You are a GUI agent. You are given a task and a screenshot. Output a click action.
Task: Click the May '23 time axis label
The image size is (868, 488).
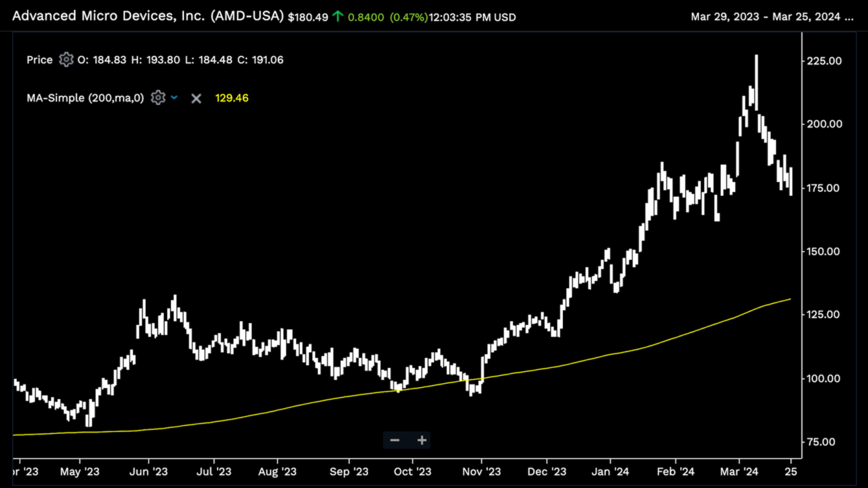pos(80,472)
